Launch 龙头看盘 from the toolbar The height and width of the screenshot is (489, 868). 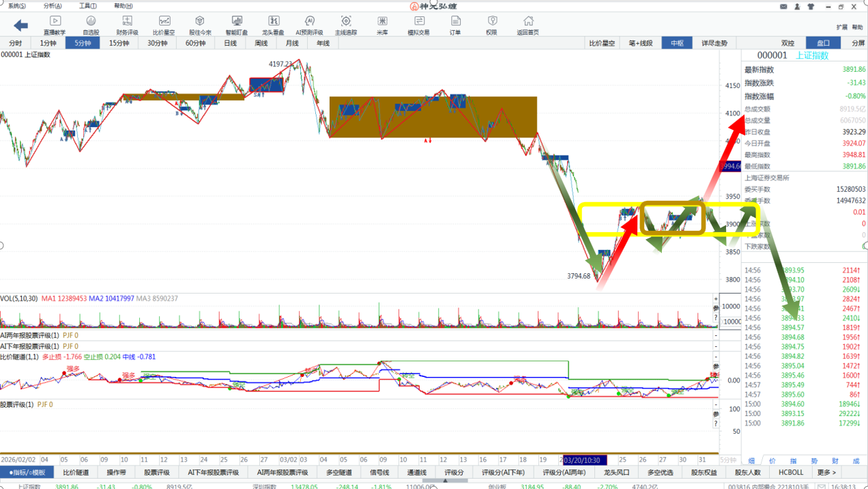pos(273,25)
